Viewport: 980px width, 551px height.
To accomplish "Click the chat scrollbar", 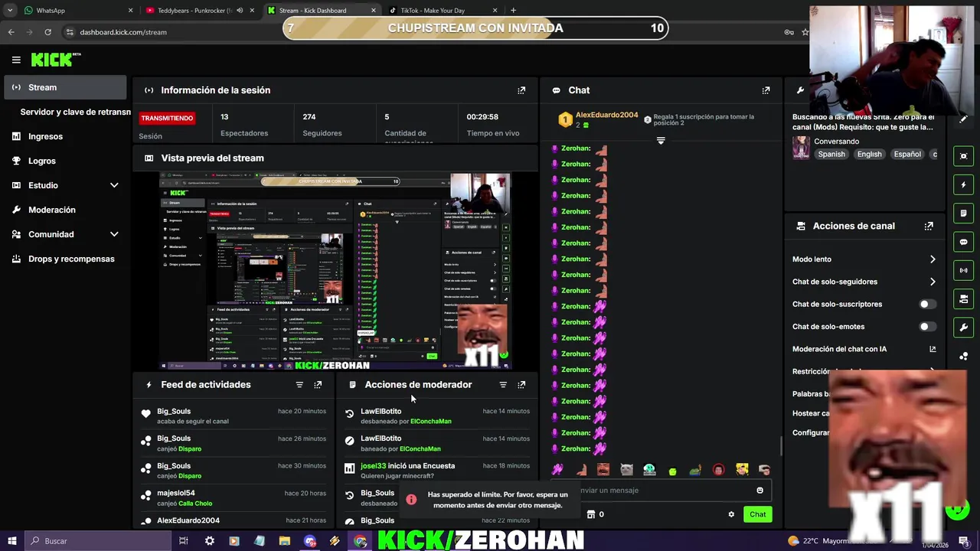I will coord(780,445).
